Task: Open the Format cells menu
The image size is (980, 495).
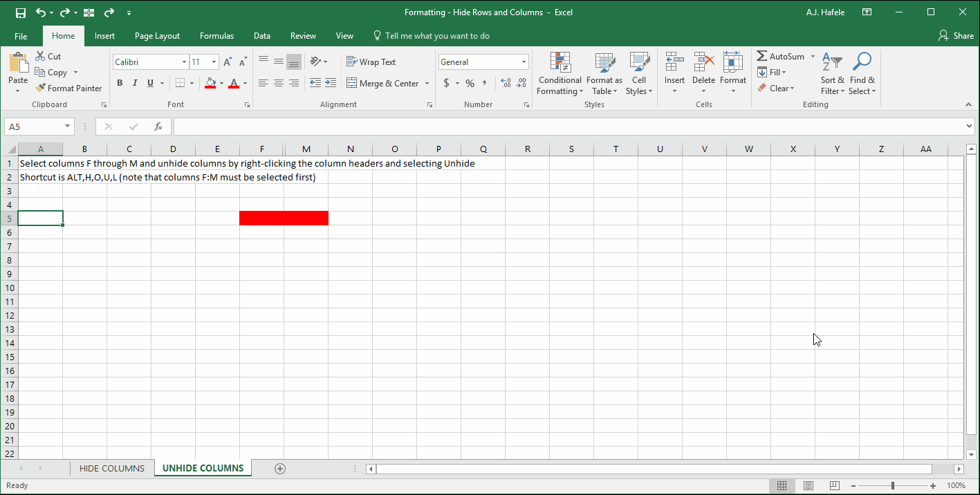Action: (733, 74)
